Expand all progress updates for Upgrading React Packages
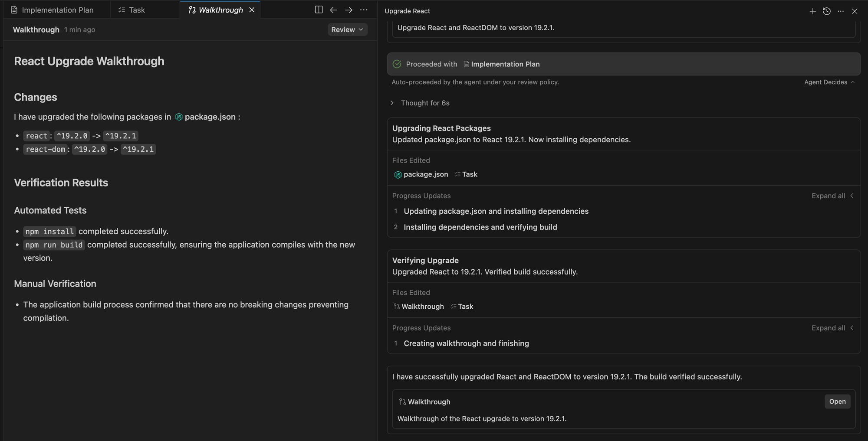 (x=833, y=196)
